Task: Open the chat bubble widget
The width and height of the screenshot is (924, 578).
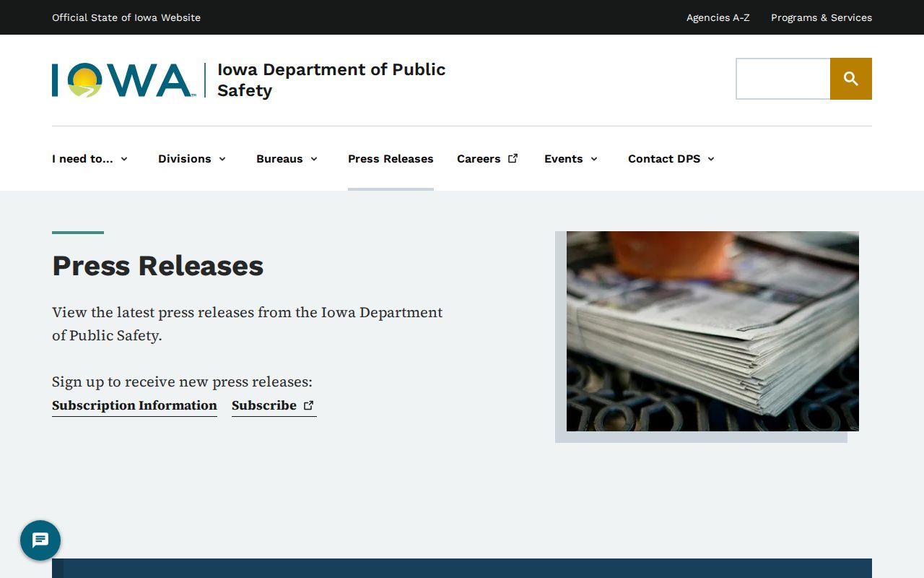Action: point(40,540)
